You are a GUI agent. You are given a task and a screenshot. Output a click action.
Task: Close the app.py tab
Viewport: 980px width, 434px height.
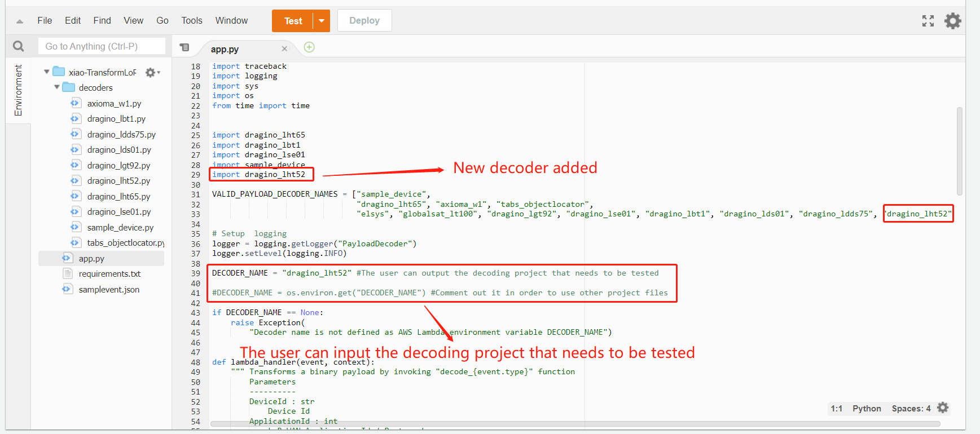tap(284, 49)
